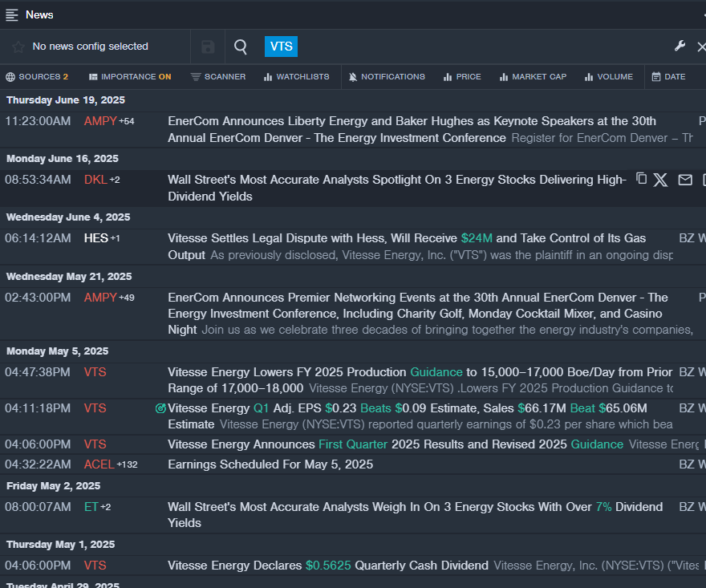
Task: Click the VTS ticker in the 04:47:38PM row
Action: 95,372
